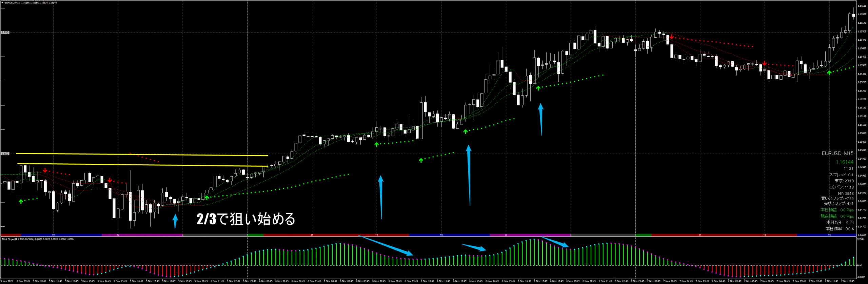Viewport: 868px width, 284px height.
Task: Click the longest blue arrow in the indicator window
Action: pos(386,245)
